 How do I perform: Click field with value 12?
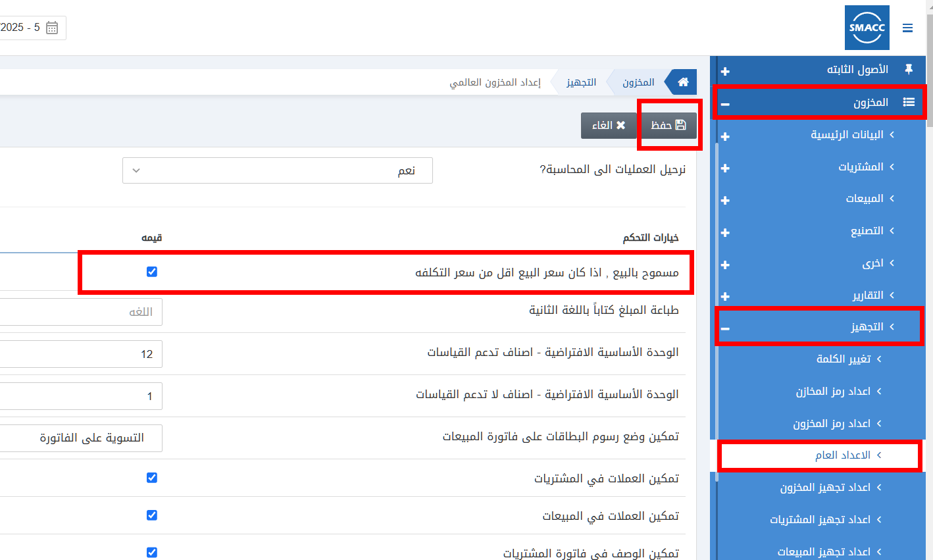pos(81,354)
